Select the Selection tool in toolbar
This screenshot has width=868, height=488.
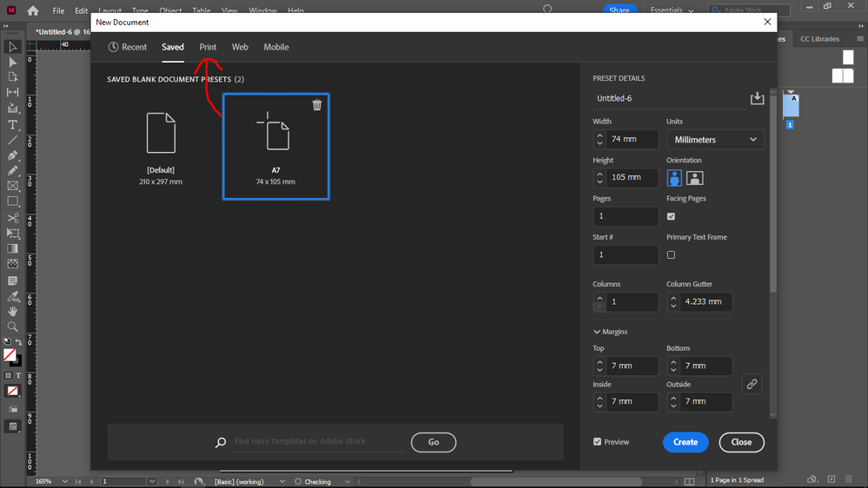click(x=12, y=47)
